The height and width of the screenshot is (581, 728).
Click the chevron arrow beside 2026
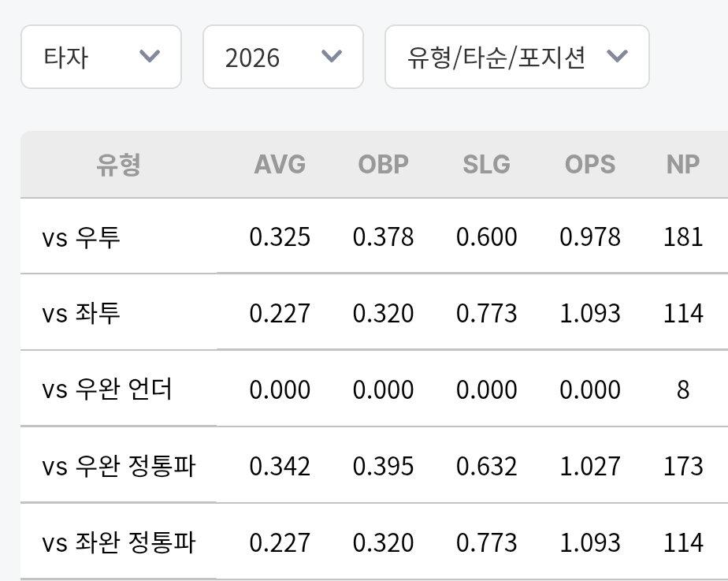[332, 56]
